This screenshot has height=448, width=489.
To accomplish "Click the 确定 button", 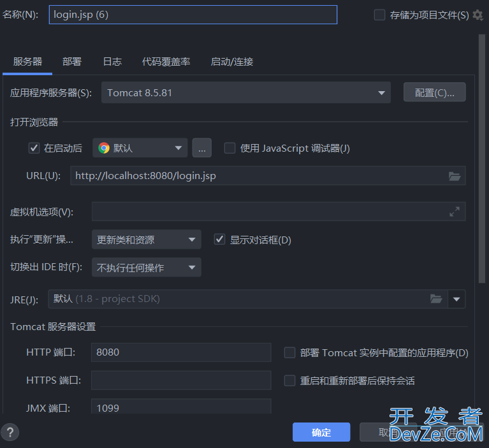I will [x=321, y=432].
